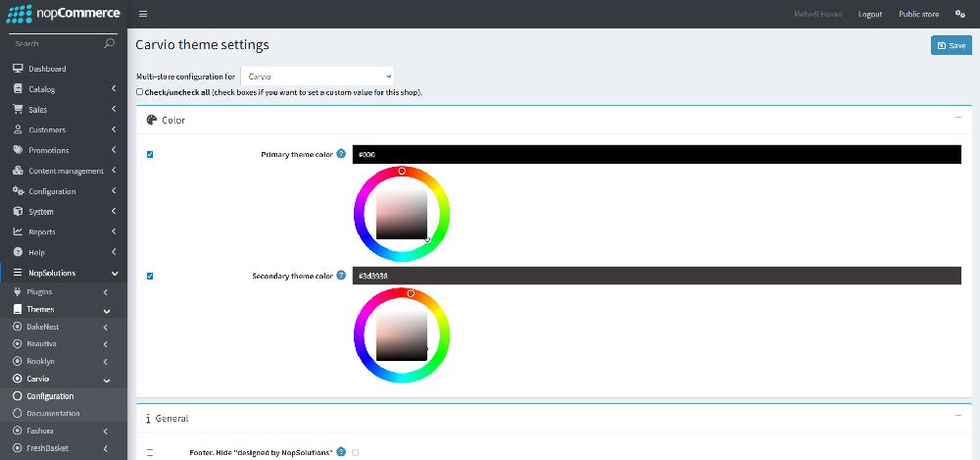The image size is (980, 460).
Task: Click the Primary theme color help icon
Action: [341, 154]
